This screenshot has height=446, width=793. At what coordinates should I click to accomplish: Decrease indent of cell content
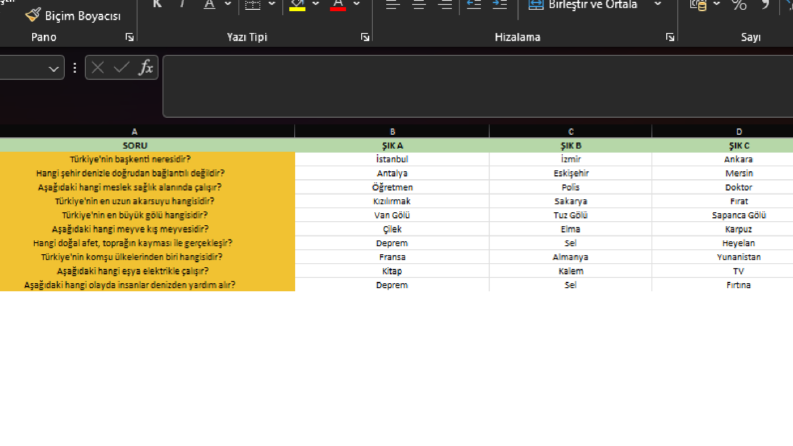[473, 5]
